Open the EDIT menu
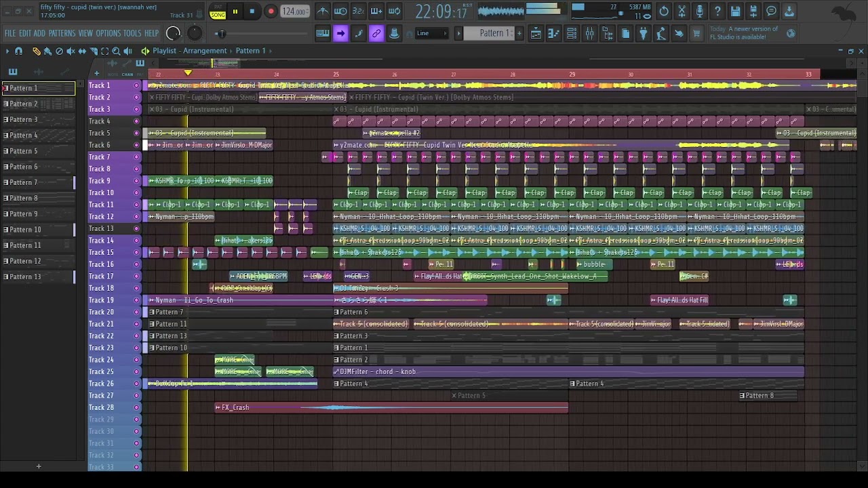The height and width of the screenshot is (488, 868). 25,33
